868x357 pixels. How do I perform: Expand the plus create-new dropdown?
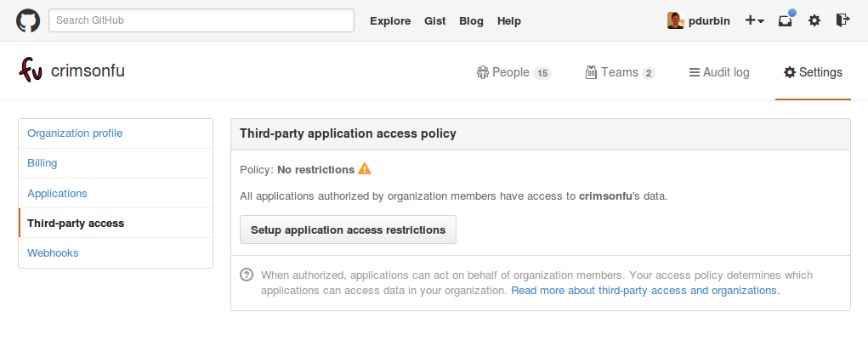[x=755, y=20]
